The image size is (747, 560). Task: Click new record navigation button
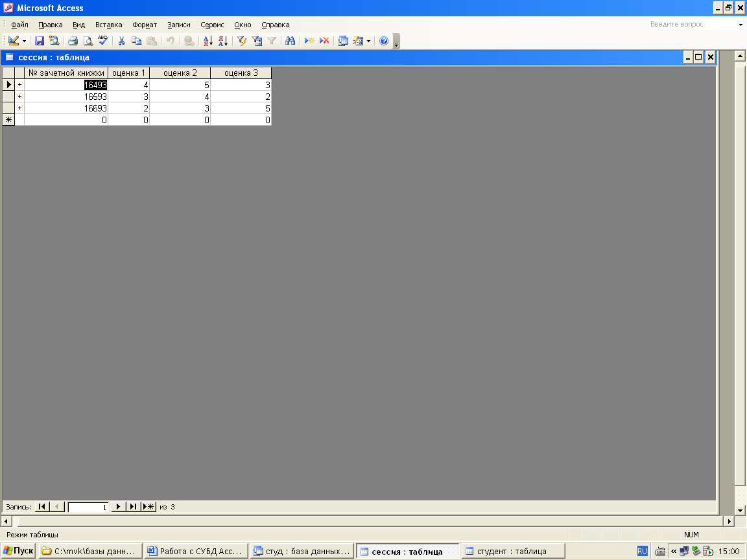[x=148, y=507]
